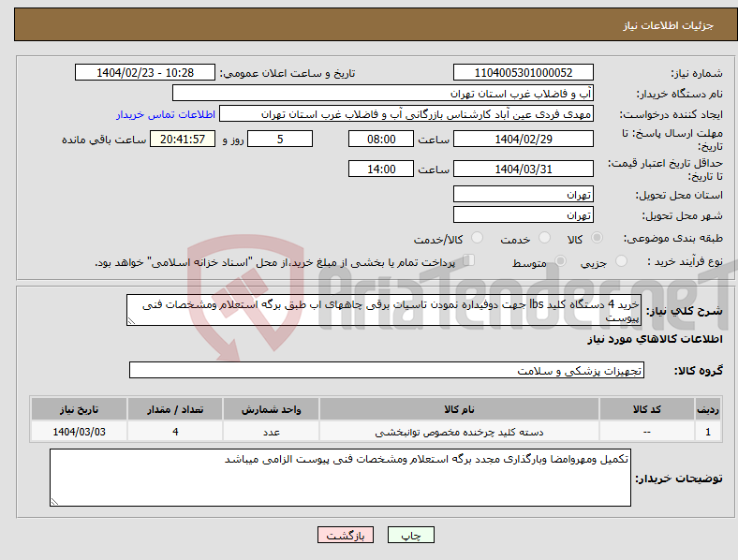Click the نوع فرآیند خرید label
Viewport: 738px width, 560px height.
pos(685,261)
